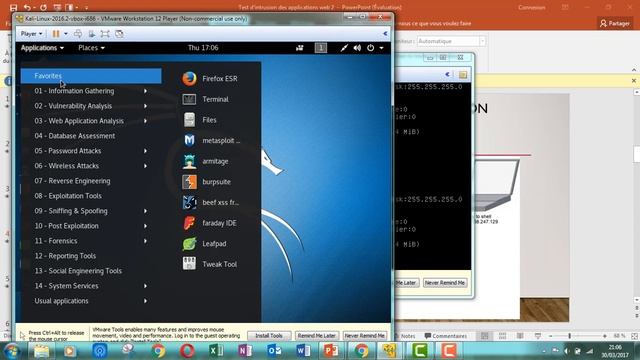The height and width of the screenshot is (360, 640).
Task: Launch beef xss framework
Action: pos(211,202)
